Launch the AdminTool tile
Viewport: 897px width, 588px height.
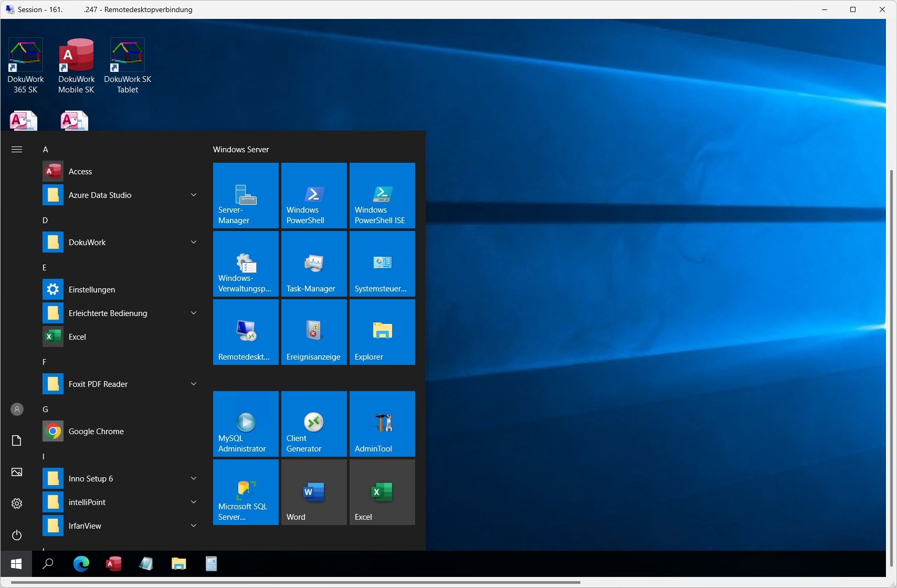382,424
